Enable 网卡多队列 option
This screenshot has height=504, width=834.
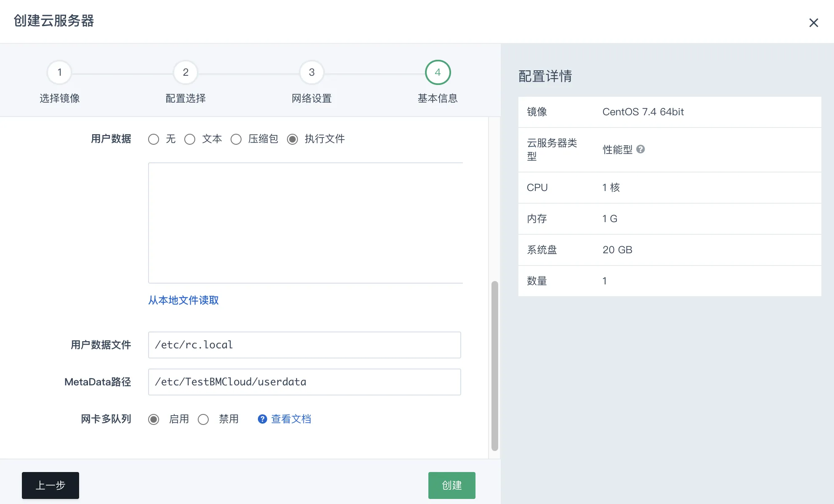(x=154, y=419)
